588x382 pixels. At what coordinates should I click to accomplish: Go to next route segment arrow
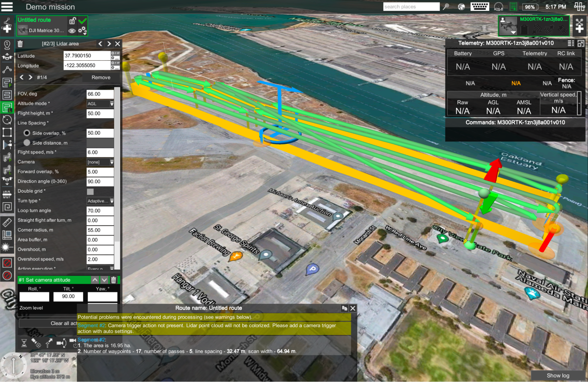(109, 44)
